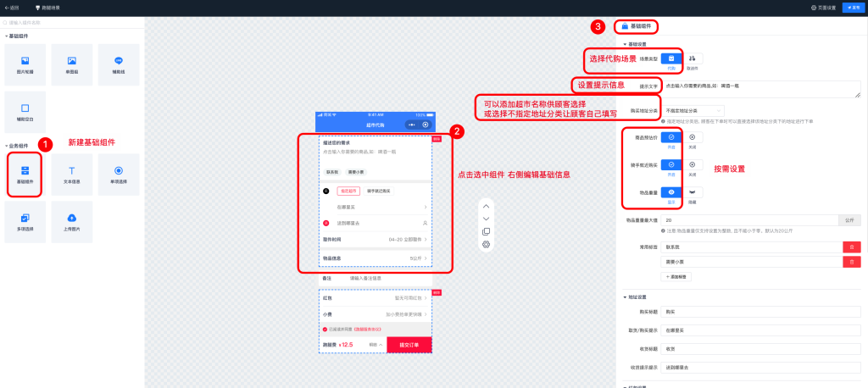Click the duplicate component icon beside phone preview
Image resolution: width=868 pixels, height=388 pixels.
click(486, 231)
